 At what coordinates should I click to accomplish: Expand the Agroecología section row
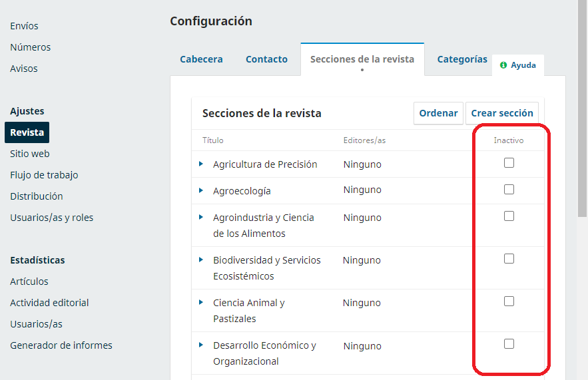(200, 190)
